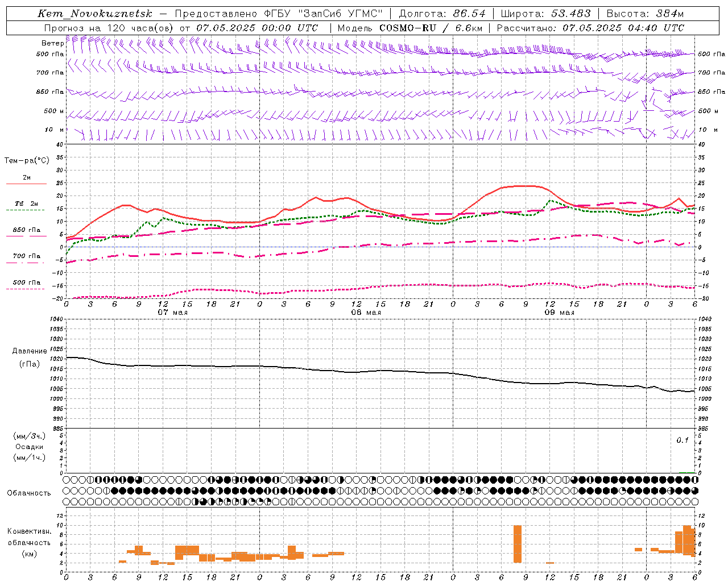Click the 850 гПа temperature legend entry
The width and height of the screenshot is (728, 582).
[27, 230]
